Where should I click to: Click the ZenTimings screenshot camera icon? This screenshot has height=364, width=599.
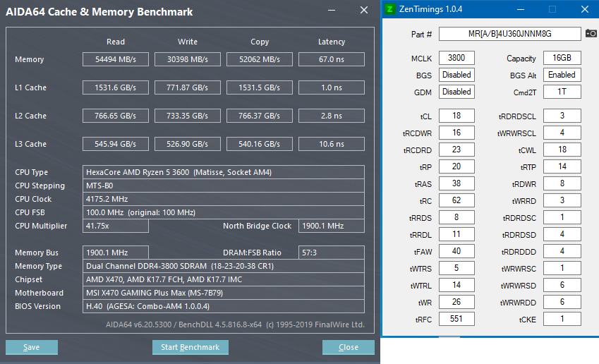click(591, 34)
